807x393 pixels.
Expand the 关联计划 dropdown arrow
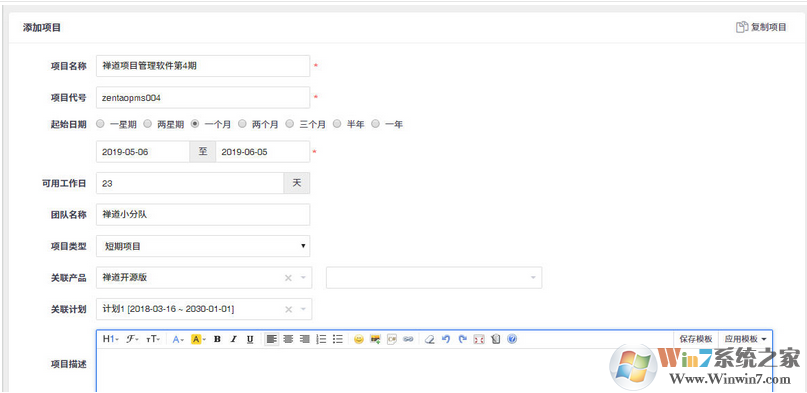tap(303, 309)
